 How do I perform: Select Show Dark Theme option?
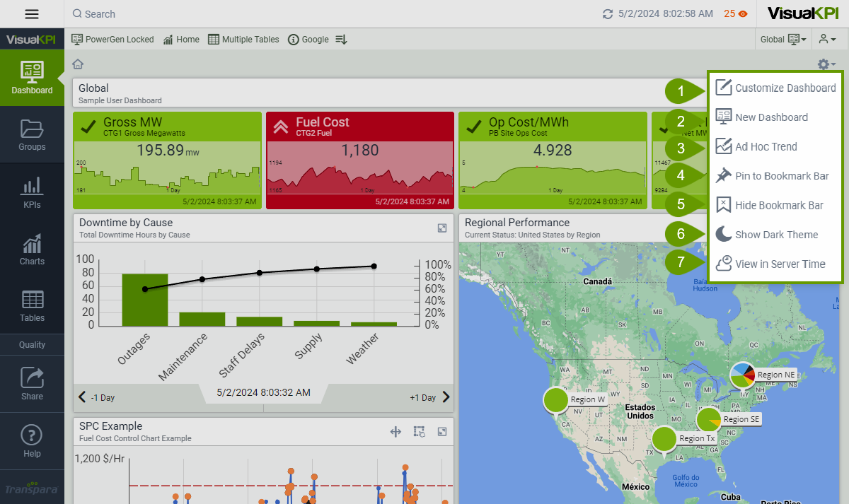coord(776,235)
